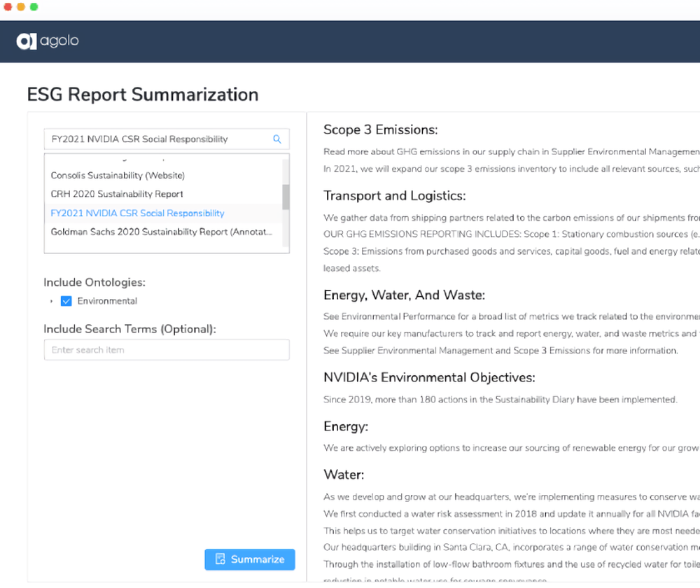Viewport: 700px width, 588px height.
Task: Choose CRH 2020 Sustainability Report
Action: (x=117, y=194)
